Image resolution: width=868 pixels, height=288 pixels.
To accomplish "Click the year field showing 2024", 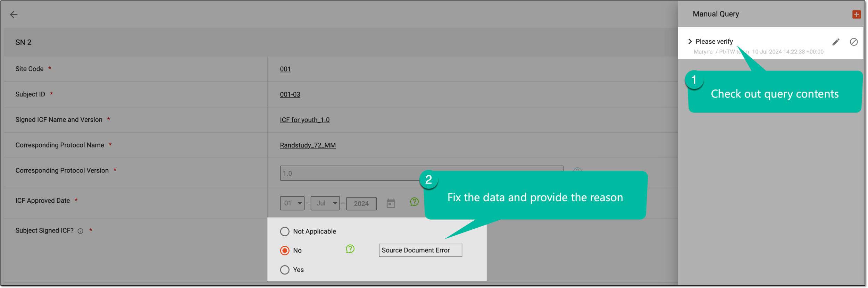I will [x=361, y=204].
